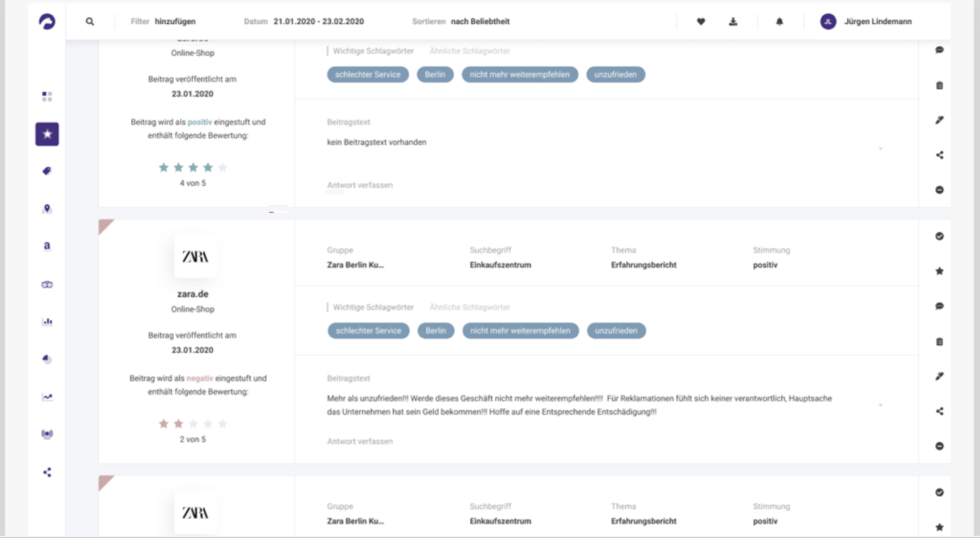
Task: Select the tag icon in the left sidebar
Action: (46, 169)
